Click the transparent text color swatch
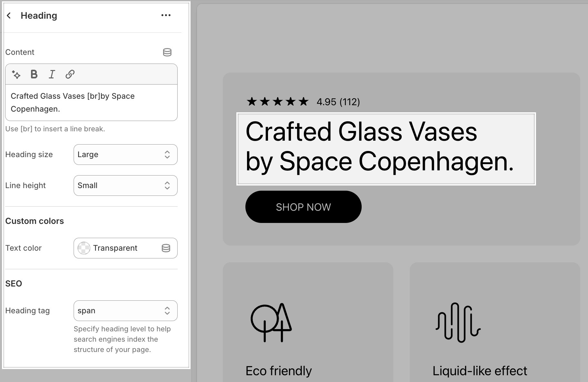 click(x=84, y=248)
